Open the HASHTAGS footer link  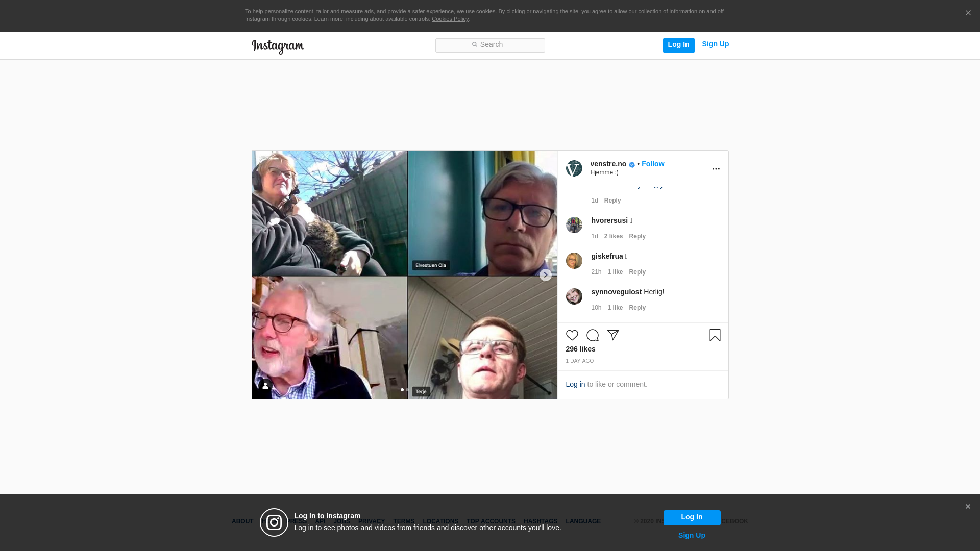(x=541, y=521)
